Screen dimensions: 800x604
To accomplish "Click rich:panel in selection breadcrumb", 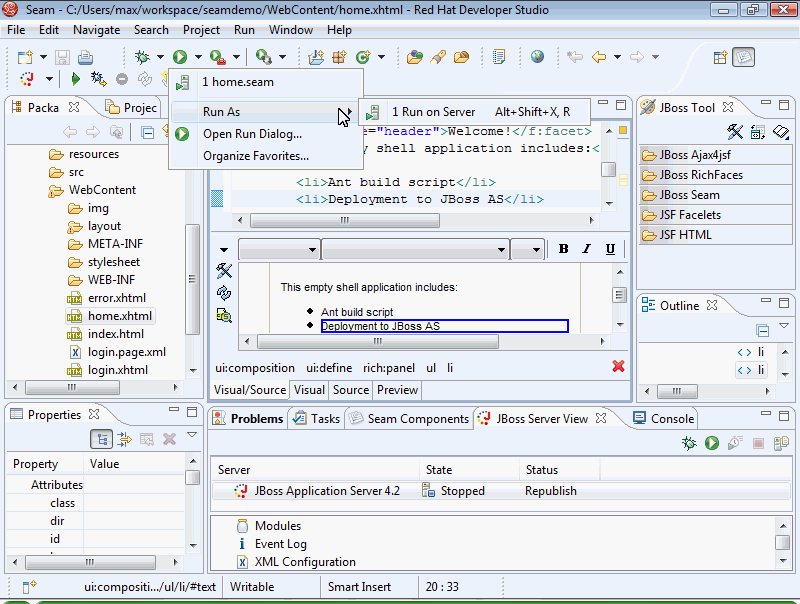I will click(x=389, y=368).
